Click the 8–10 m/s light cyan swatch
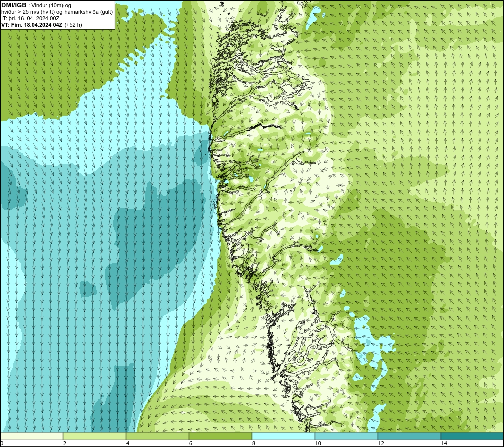 click(x=283, y=436)
